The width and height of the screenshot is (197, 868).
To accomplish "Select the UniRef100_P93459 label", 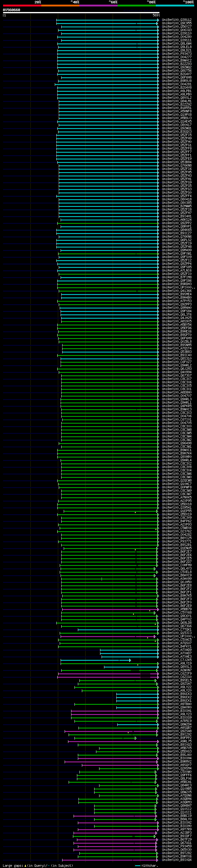I will coord(177,846).
